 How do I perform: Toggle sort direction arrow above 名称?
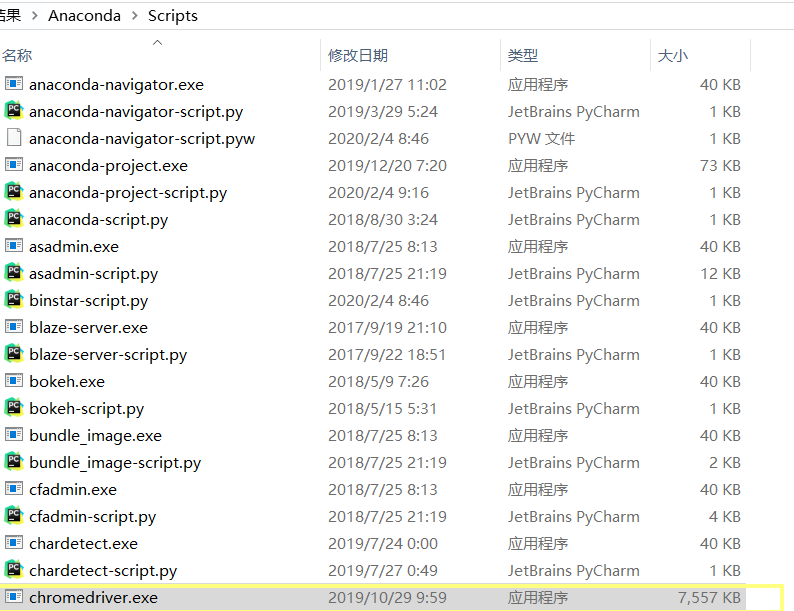157,43
